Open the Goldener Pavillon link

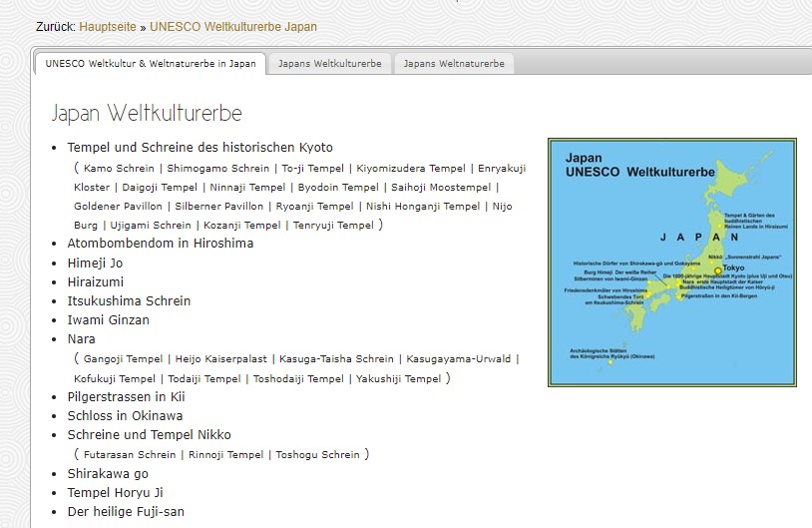[118, 207]
